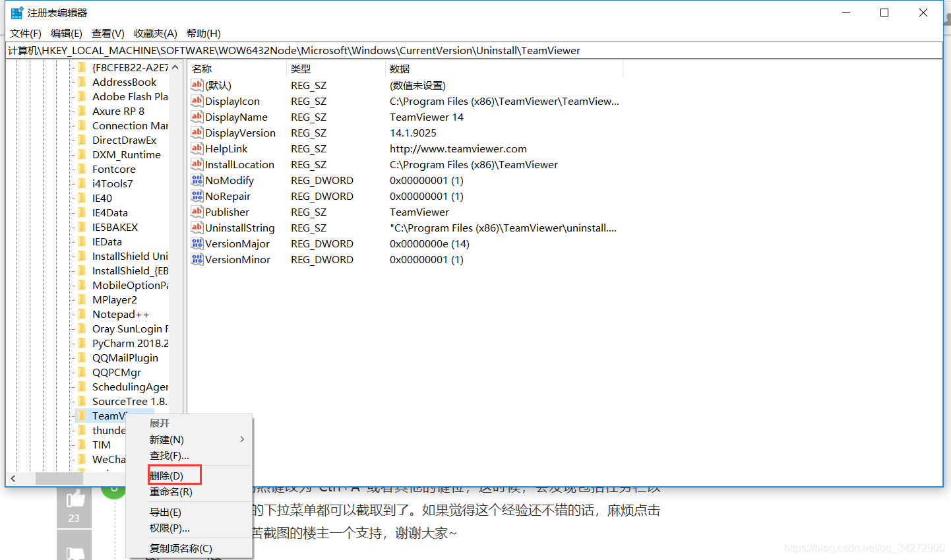Image resolution: width=951 pixels, height=560 pixels.
Task: Select the PyCharm 2018.2 tree key
Action: (130, 343)
